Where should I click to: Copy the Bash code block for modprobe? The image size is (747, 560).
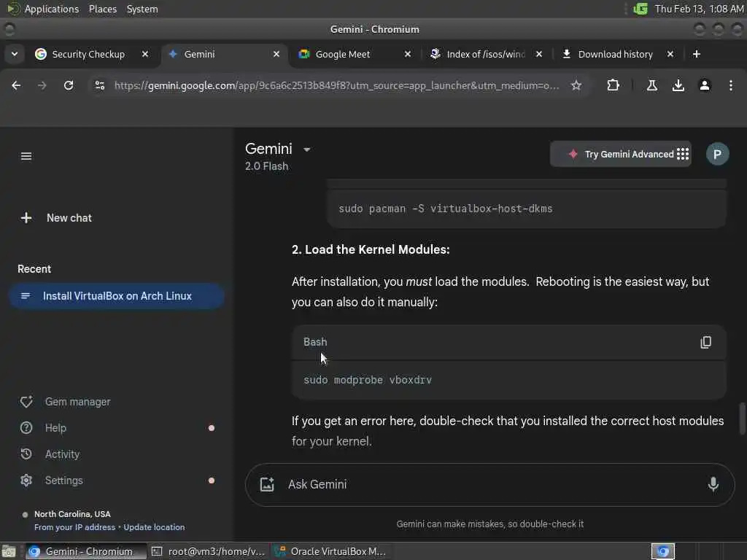click(x=705, y=343)
